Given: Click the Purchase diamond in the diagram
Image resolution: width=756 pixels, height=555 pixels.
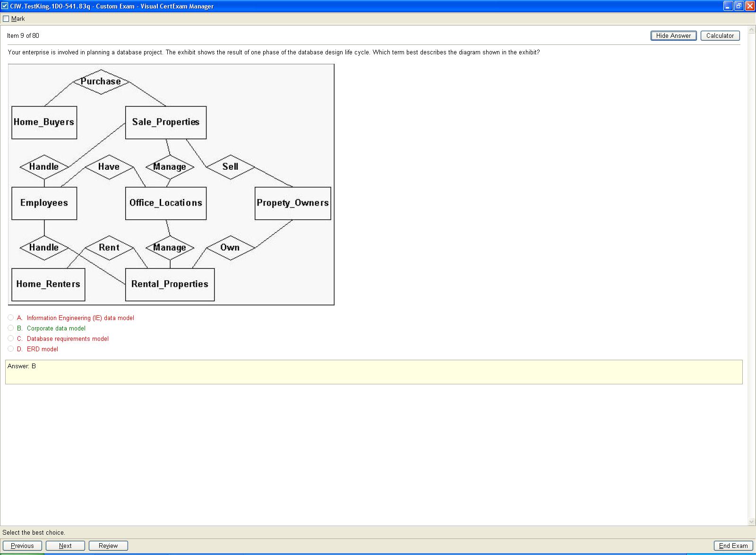Looking at the screenshot, I should 101,82.
